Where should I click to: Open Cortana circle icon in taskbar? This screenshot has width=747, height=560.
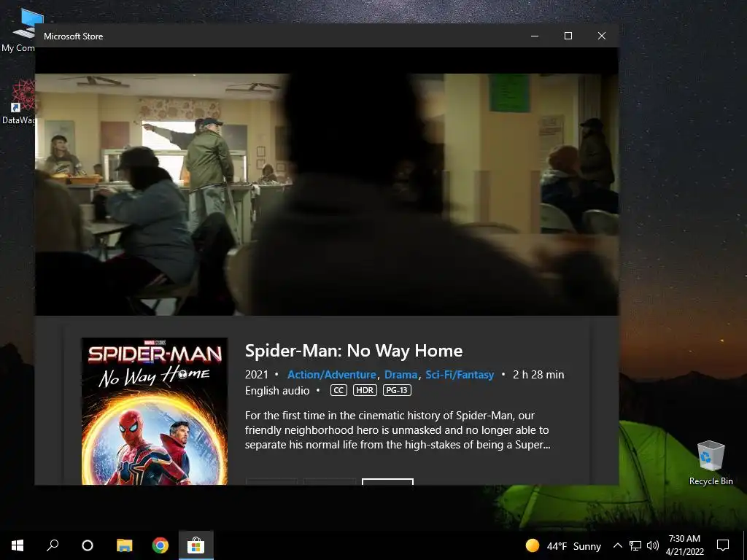pos(88,545)
